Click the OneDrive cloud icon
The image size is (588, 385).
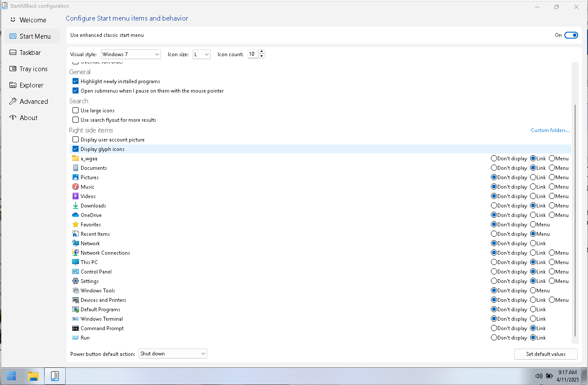point(76,215)
